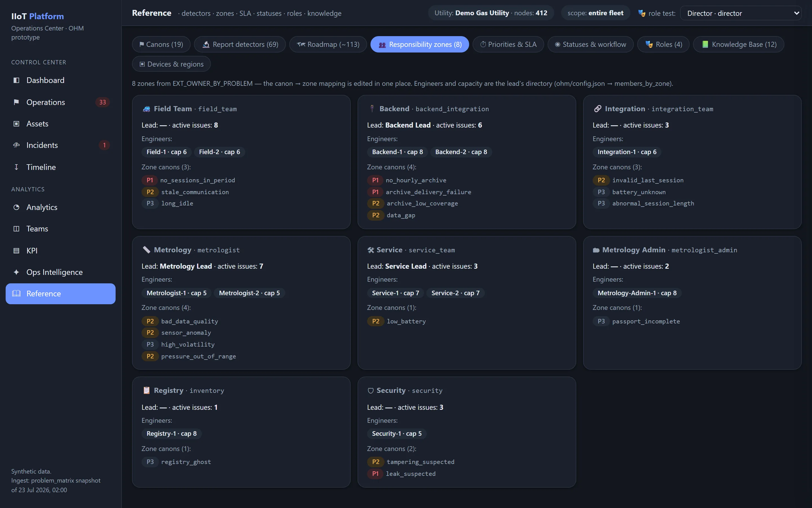Viewport: 812px width, 508px height.
Task: Click the Registry-1 · cap 8 chip
Action: coord(171,433)
